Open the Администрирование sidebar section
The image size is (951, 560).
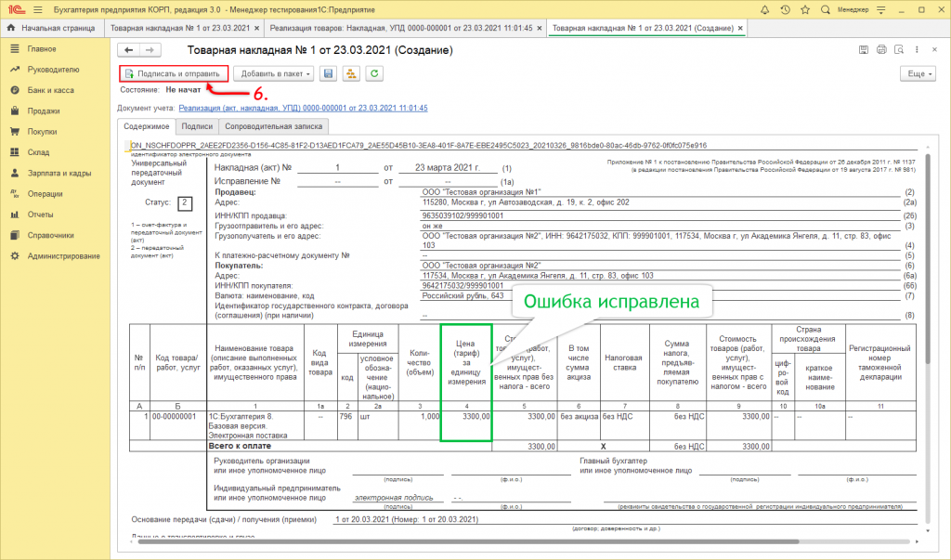click(62, 256)
